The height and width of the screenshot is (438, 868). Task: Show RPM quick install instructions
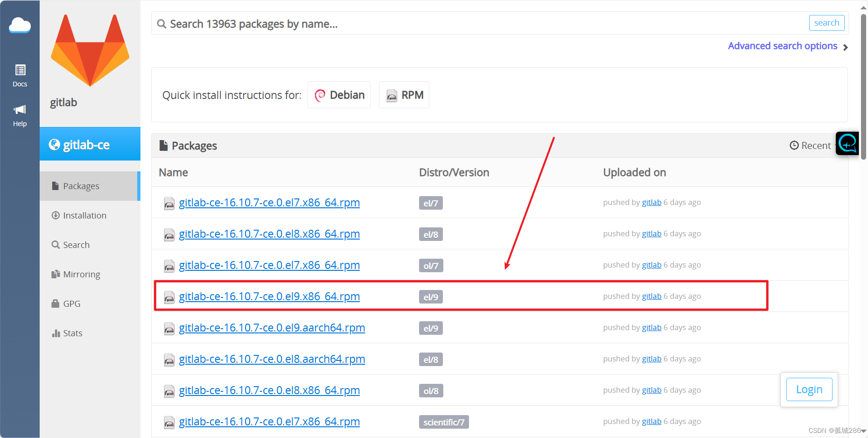[404, 95]
